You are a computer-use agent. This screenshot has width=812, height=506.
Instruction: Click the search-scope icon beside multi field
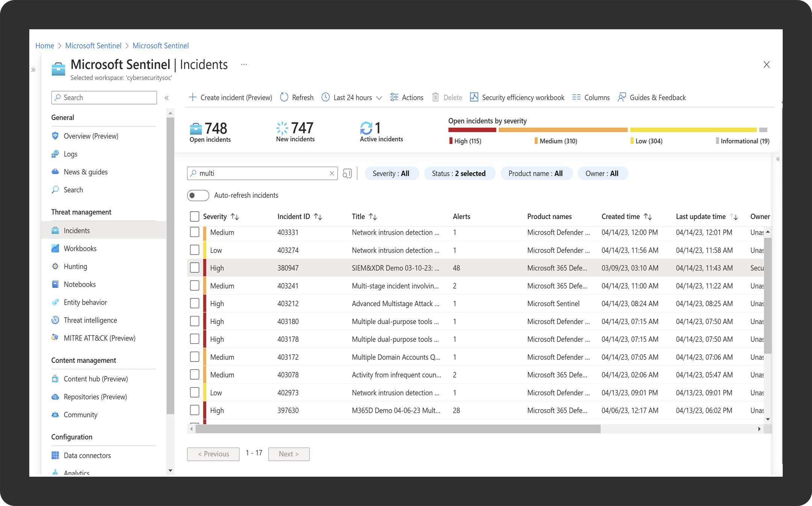coord(347,173)
